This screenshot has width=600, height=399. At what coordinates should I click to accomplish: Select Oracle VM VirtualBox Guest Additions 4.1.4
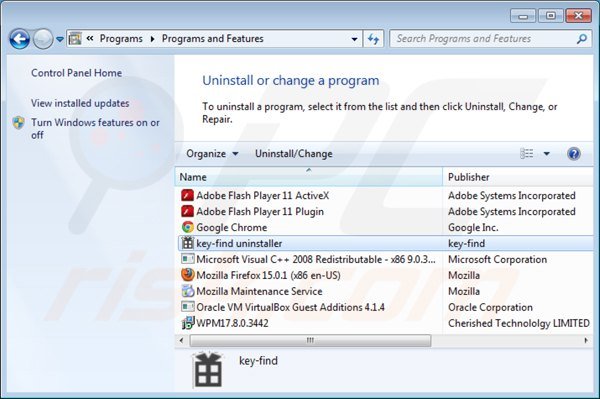click(290, 307)
